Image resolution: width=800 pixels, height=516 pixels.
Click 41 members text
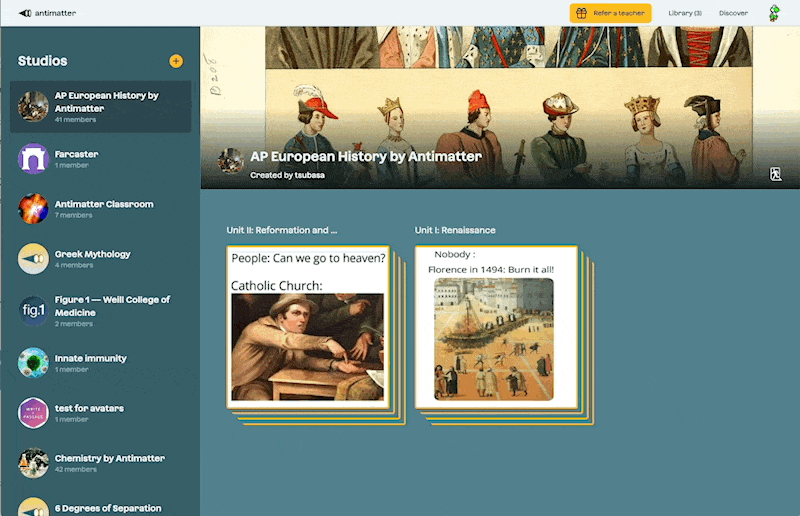pyautogui.click(x=76, y=119)
